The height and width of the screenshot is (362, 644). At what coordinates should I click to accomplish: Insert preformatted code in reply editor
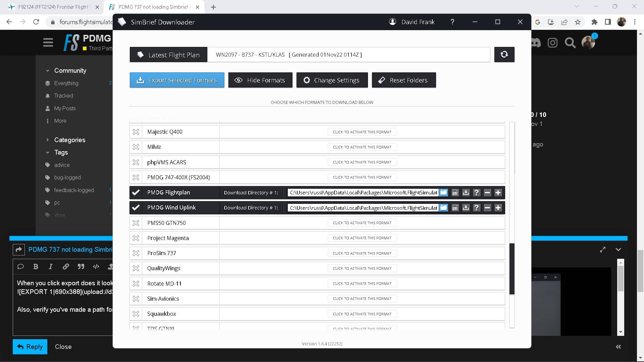pyautogui.click(x=96, y=266)
